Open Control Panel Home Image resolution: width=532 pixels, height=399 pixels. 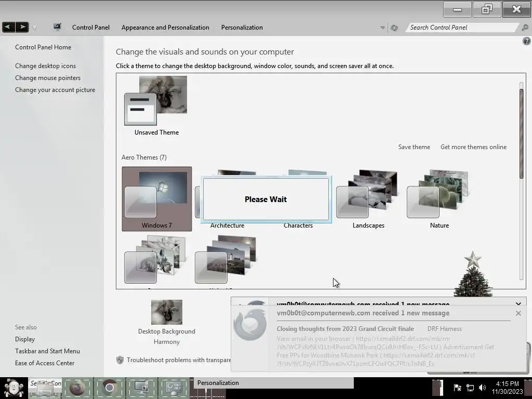click(x=43, y=47)
